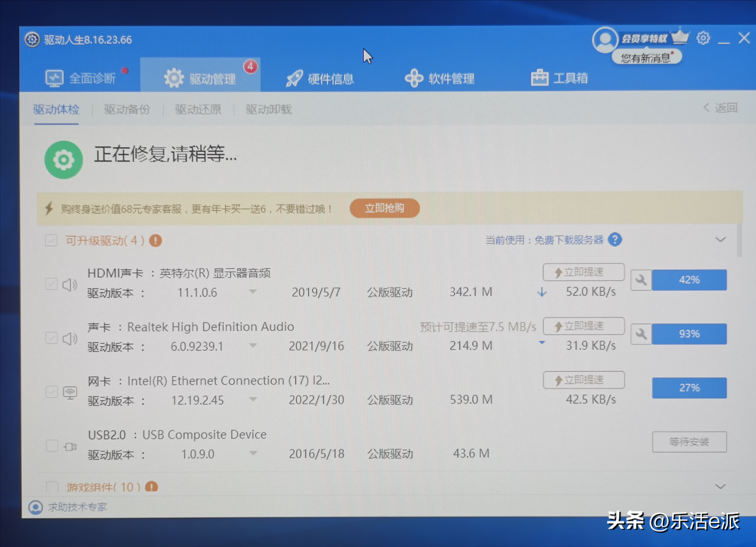
Task: Click the wrench icon beside the 42% progress bar
Action: [x=641, y=280]
